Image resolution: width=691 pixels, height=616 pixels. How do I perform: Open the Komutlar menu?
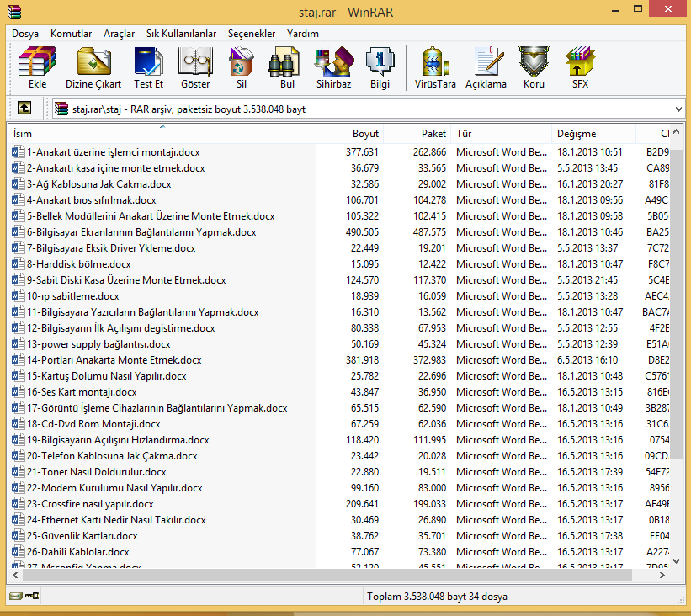71,34
